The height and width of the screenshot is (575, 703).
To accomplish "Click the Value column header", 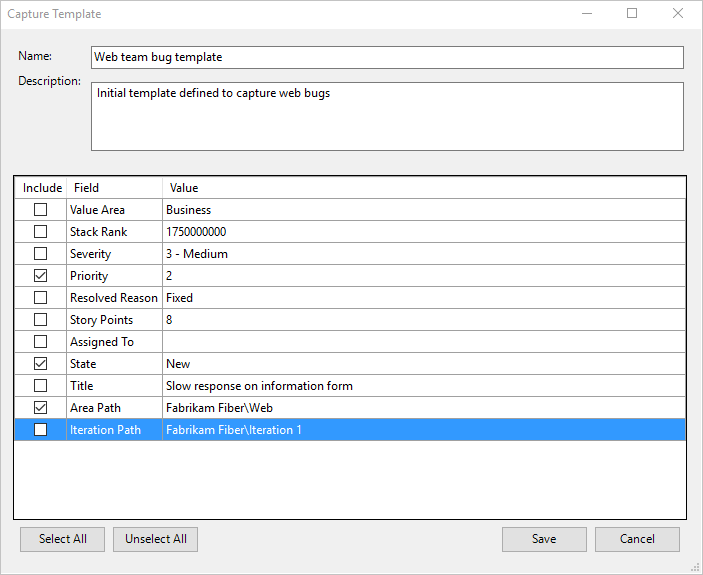I will pos(424,187).
